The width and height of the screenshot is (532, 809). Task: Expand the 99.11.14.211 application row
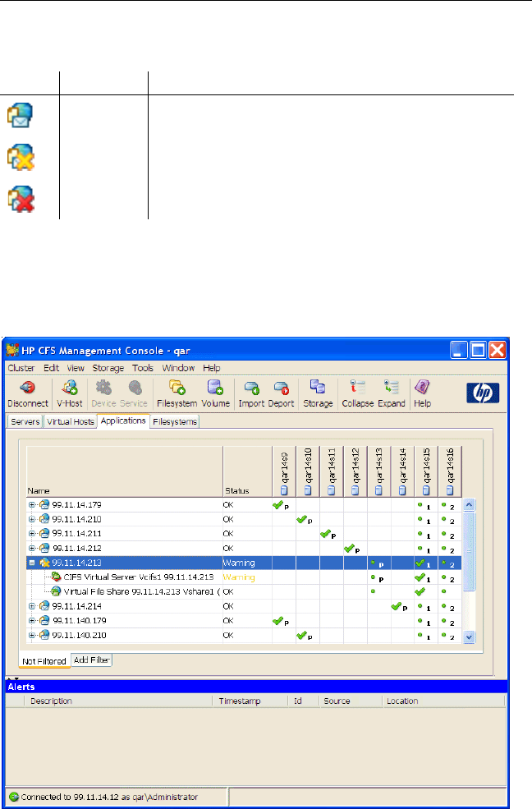click(32, 534)
